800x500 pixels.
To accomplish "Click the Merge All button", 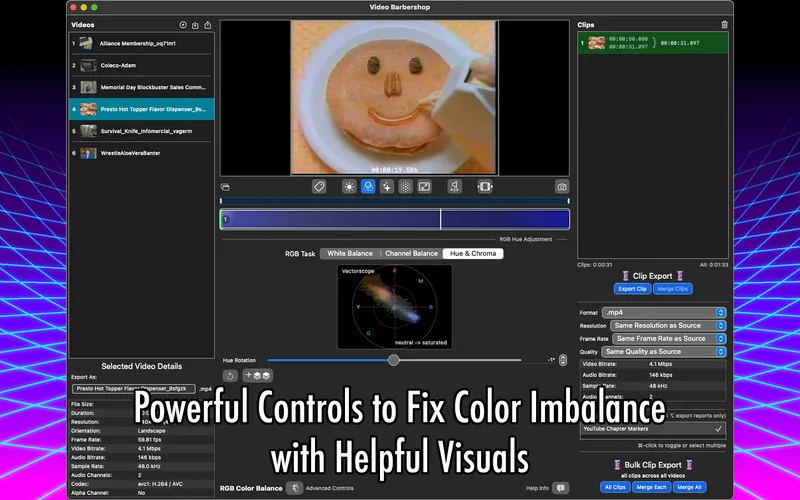I will click(689, 487).
